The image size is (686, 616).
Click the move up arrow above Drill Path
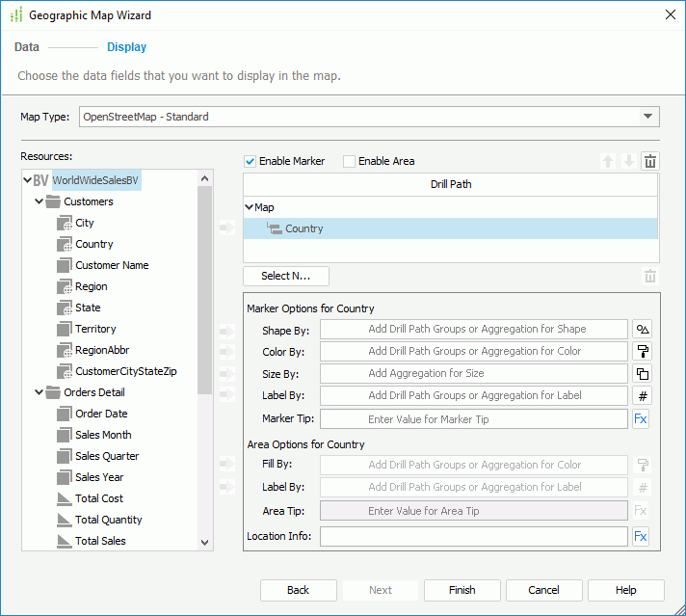pyautogui.click(x=608, y=161)
